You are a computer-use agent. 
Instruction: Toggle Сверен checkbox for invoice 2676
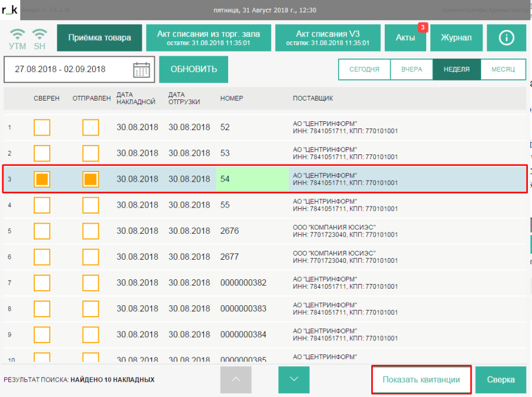click(x=42, y=231)
